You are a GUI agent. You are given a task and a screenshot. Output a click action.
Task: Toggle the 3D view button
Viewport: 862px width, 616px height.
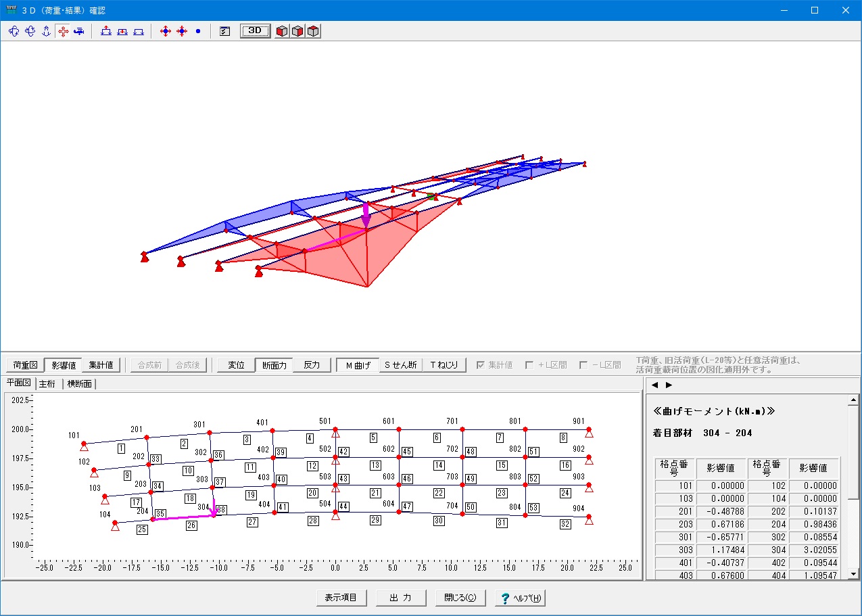coord(256,31)
